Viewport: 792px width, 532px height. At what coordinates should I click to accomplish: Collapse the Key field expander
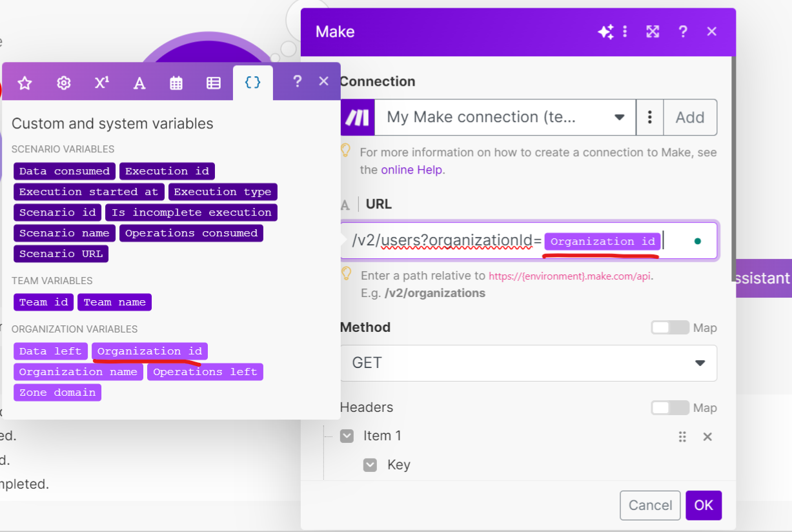point(370,465)
